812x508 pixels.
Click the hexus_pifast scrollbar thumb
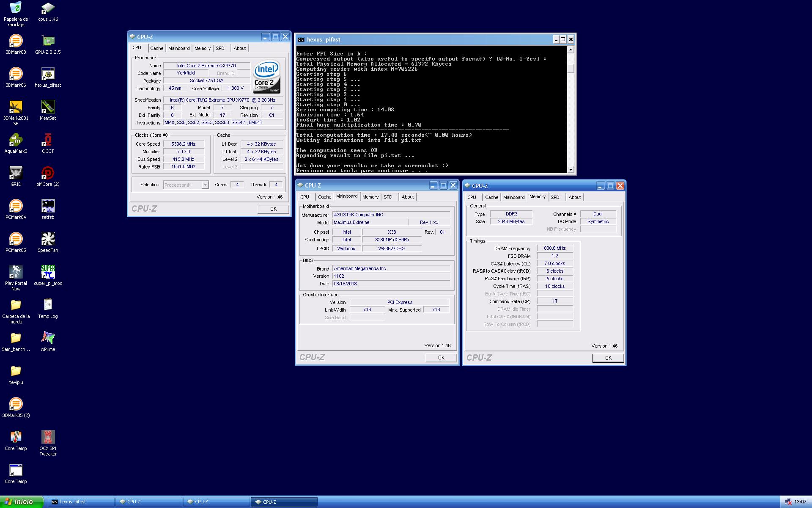coord(571,68)
